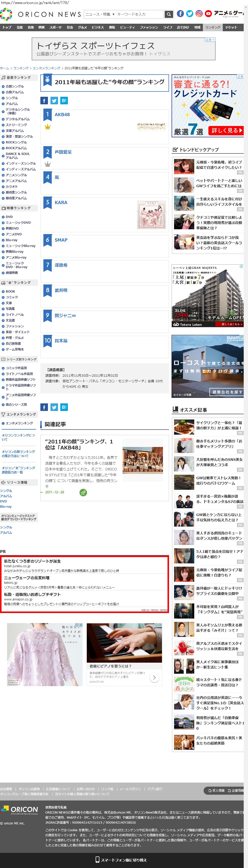
Task: Open the トップ navigation item
Action: [7, 27]
